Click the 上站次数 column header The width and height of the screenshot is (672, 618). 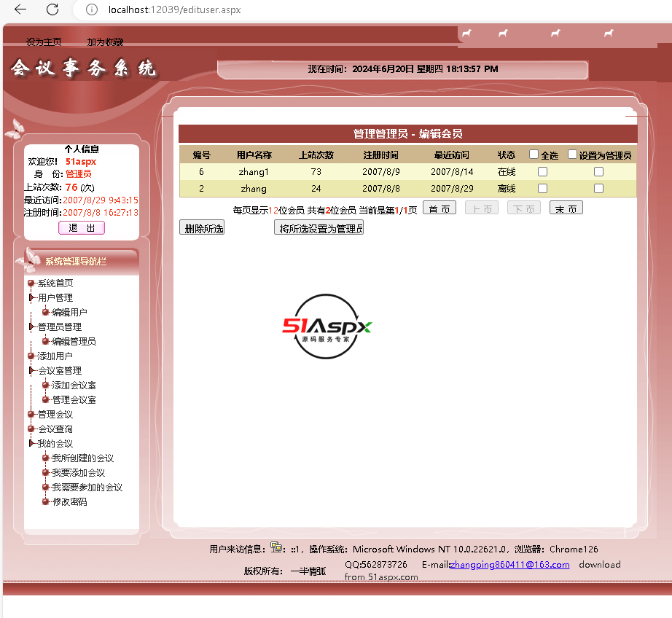(316, 154)
